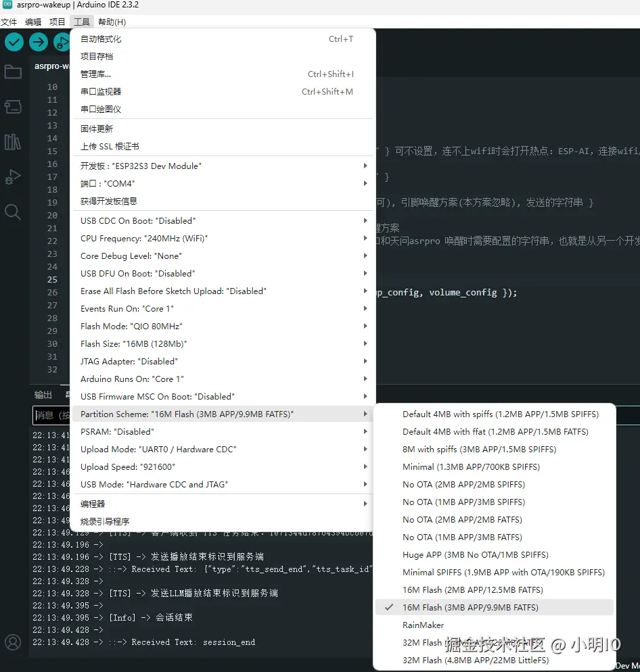Expand Arduino Runs On submenu
This screenshot has width=640, height=672.
click(x=223, y=379)
